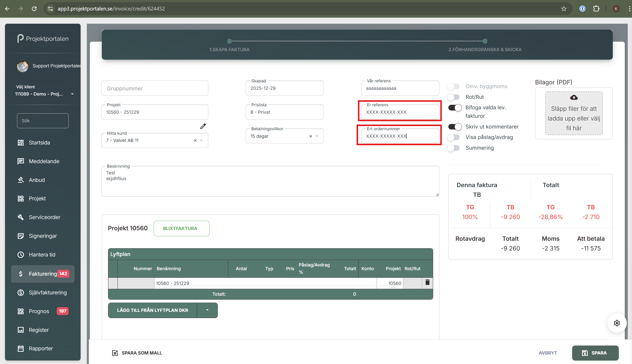Bookmark this page with the star icon
Image resolution: width=632 pixels, height=364 pixels.
click(563, 9)
